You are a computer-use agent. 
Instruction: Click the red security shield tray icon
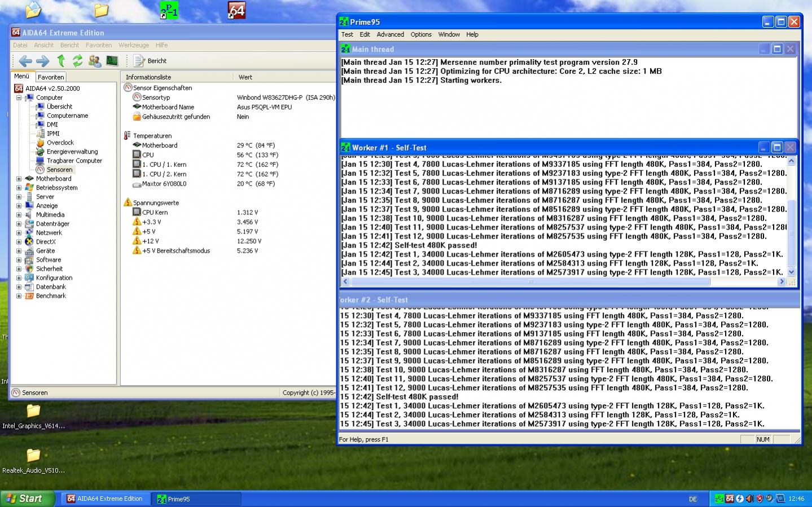(x=760, y=499)
